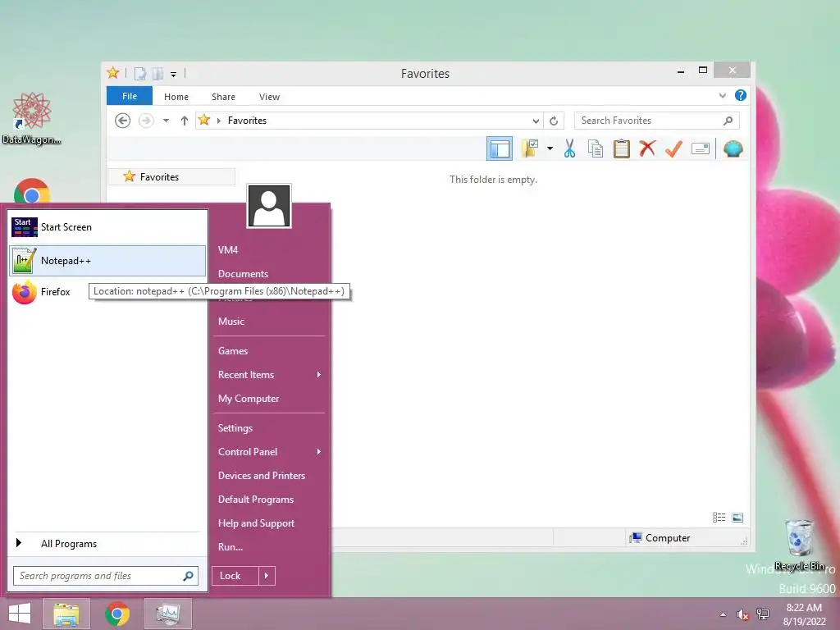This screenshot has height=630, width=840.
Task: Click the Cut scissors icon in toolbar
Action: point(569,148)
